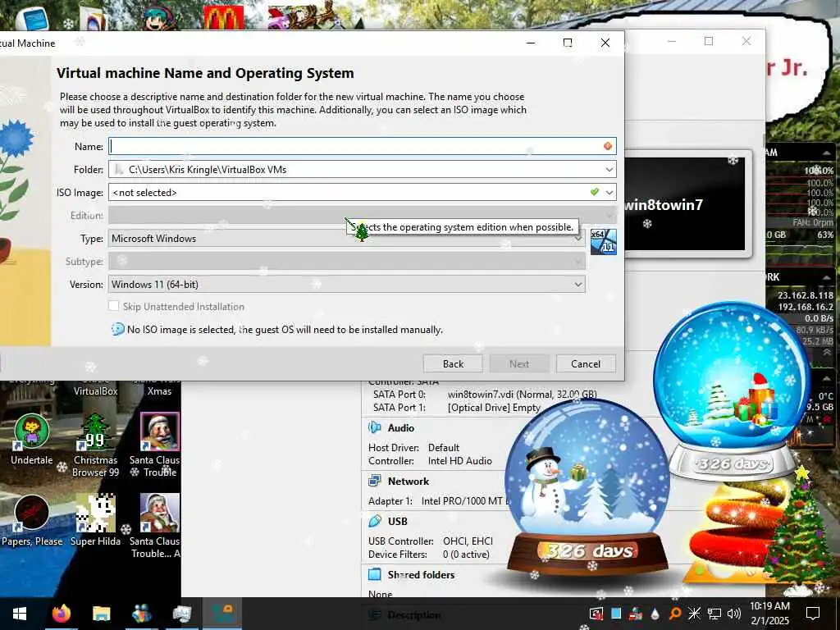840x630 pixels.
Task: Click the Windows 11 x64 OS type icon
Action: (604, 242)
